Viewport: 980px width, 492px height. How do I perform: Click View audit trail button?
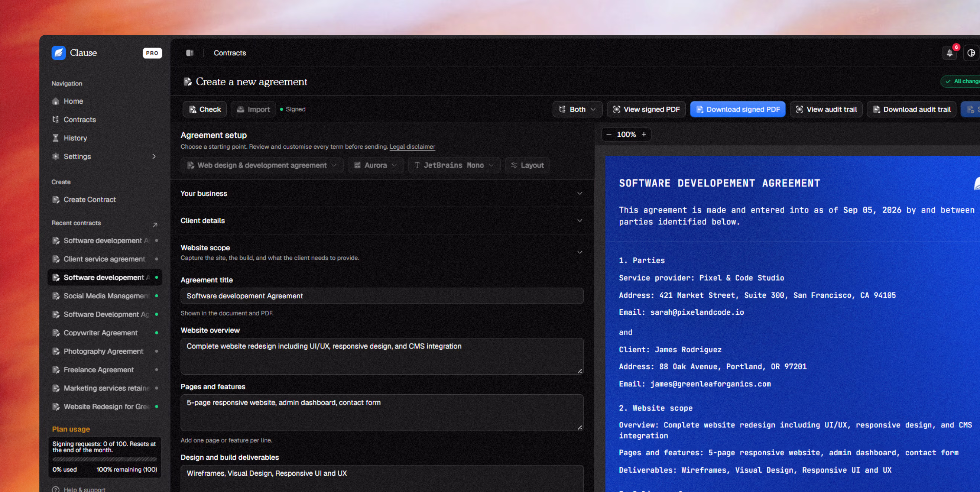pos(826,110)
